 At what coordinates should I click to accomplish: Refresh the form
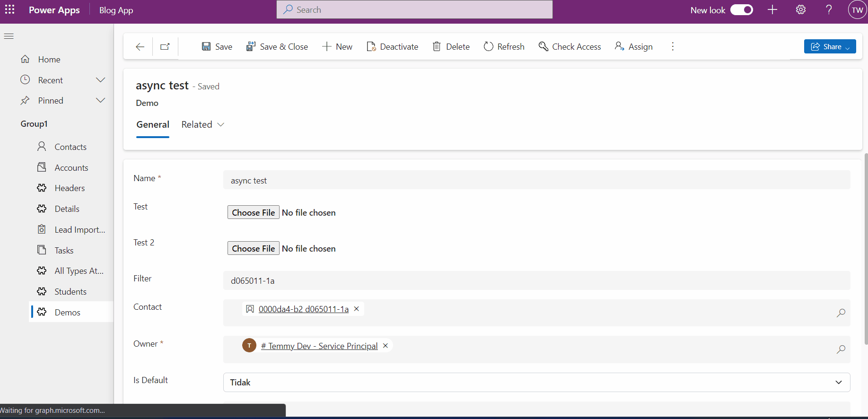click(x=504, y=46)
